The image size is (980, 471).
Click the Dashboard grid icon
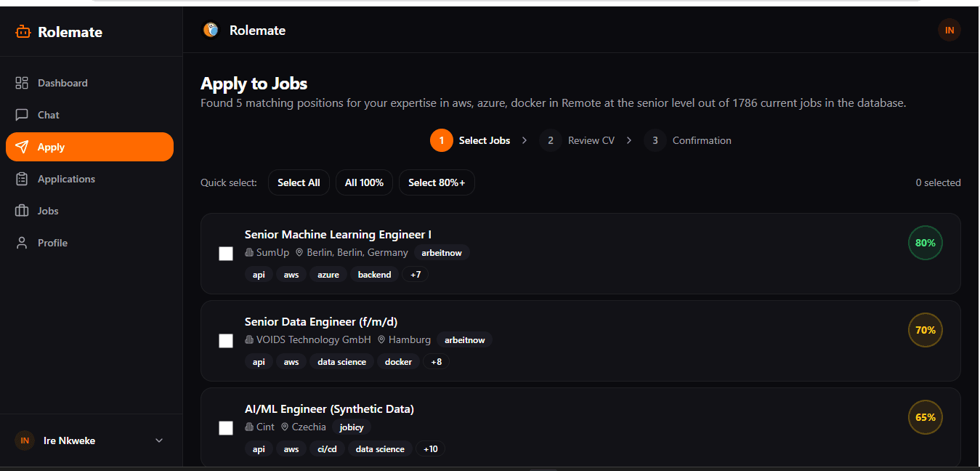click(x=22, y=83)
